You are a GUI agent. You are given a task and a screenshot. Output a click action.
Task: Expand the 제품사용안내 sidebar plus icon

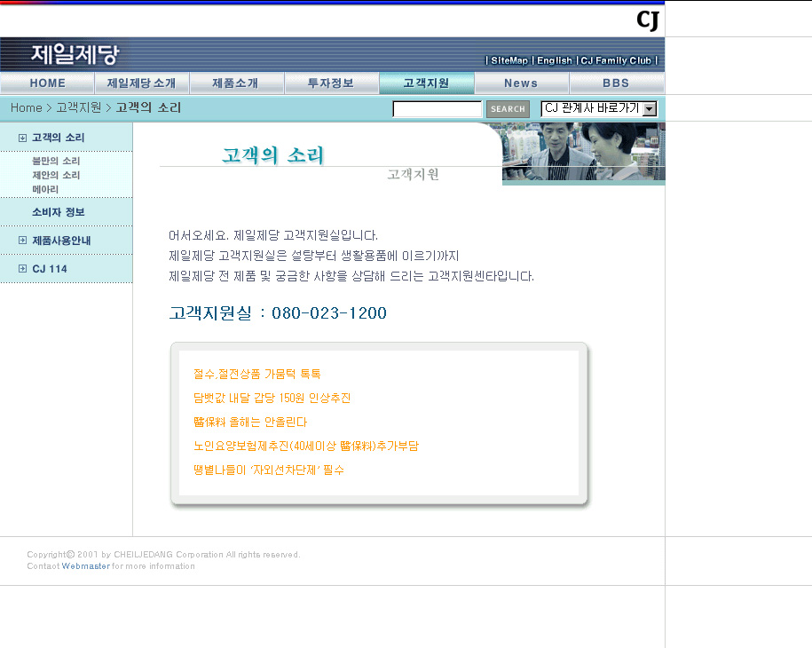[22, 241]
